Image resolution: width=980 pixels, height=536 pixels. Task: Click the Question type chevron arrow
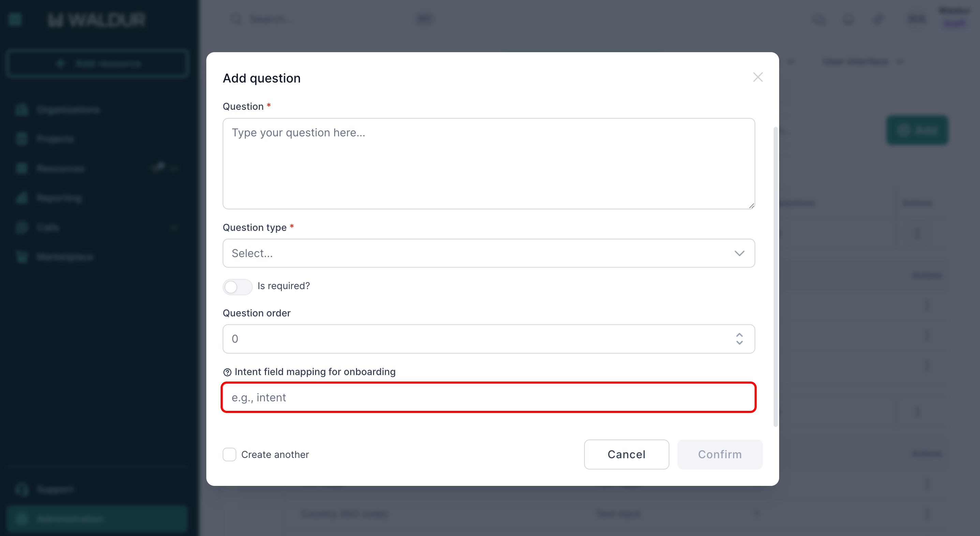739,253
